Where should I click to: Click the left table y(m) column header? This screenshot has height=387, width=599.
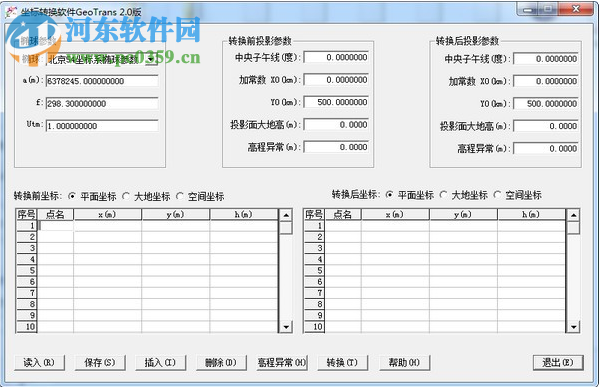tap(175, 215)
